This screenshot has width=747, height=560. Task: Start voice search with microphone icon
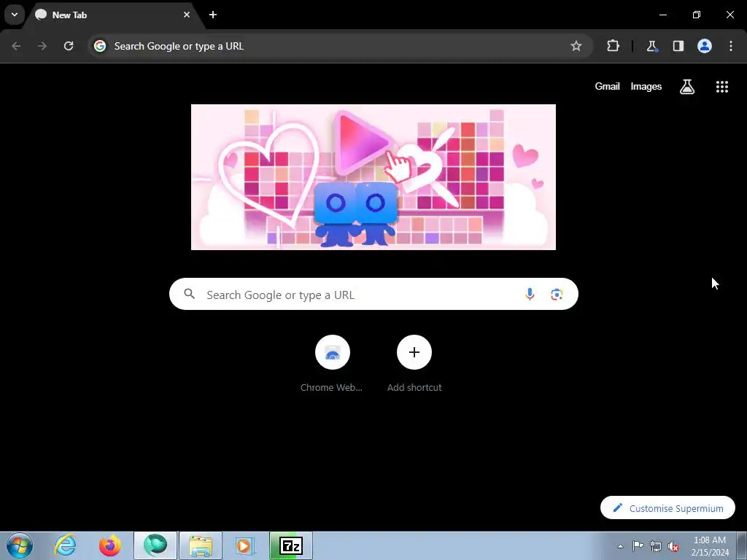pyautogui.click(x=530, y=295)
